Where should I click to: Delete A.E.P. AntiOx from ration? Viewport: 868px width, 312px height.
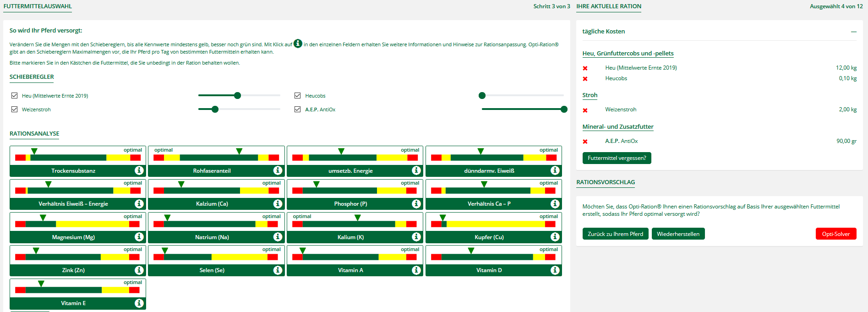click(585, 142)
